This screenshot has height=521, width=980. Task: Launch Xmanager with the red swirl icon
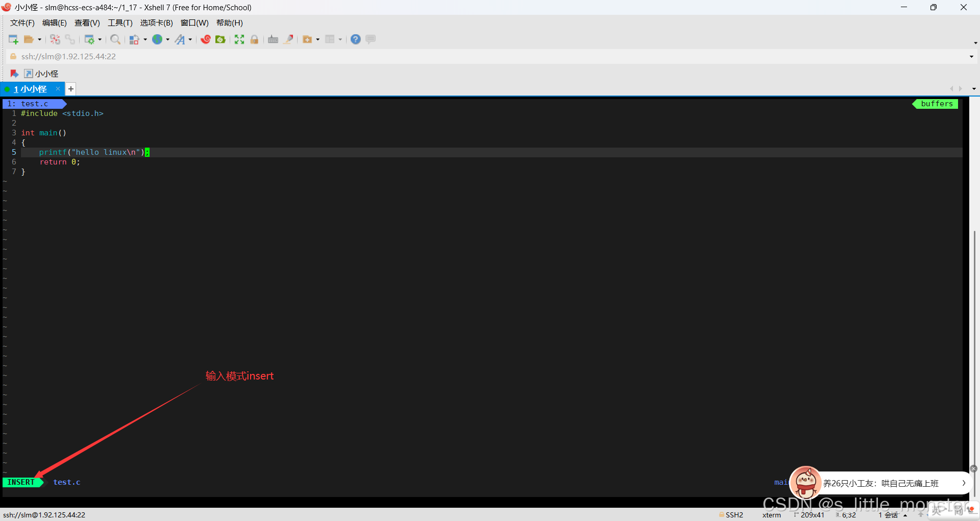(x=206, y=39)
